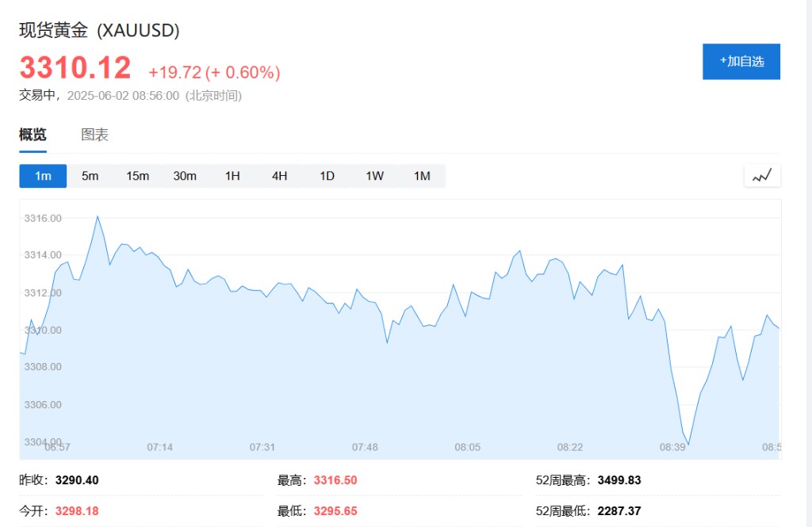Set chart to 30m interval
812x527 pixels.
pyautogui.click(x=185, y=176)
